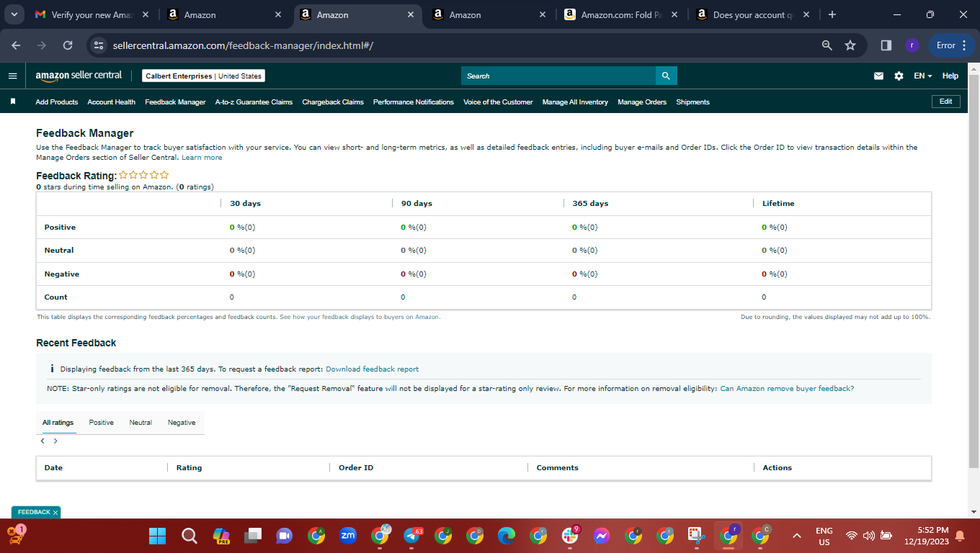Click the FEEDBACK button at bottom left
Viewport: 980px width, 553px height.
click(x=34, y=512)
